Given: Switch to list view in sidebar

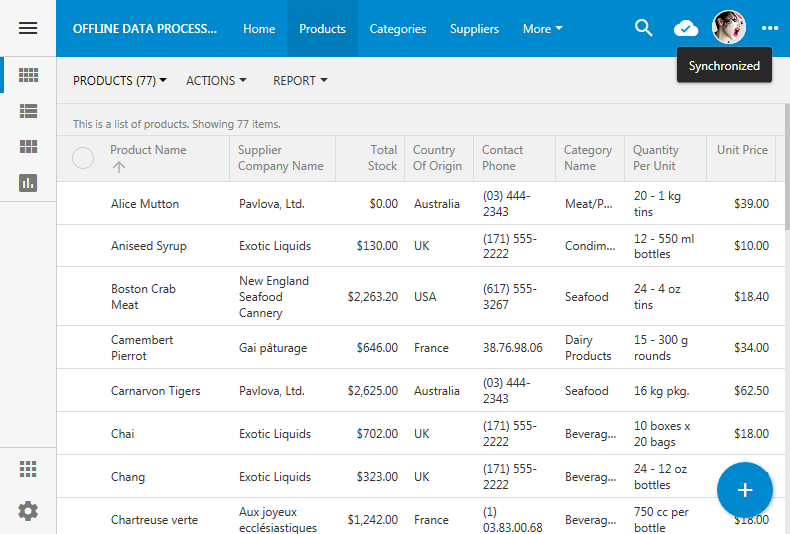Looking at the screenshot, I should pos(28,111).
